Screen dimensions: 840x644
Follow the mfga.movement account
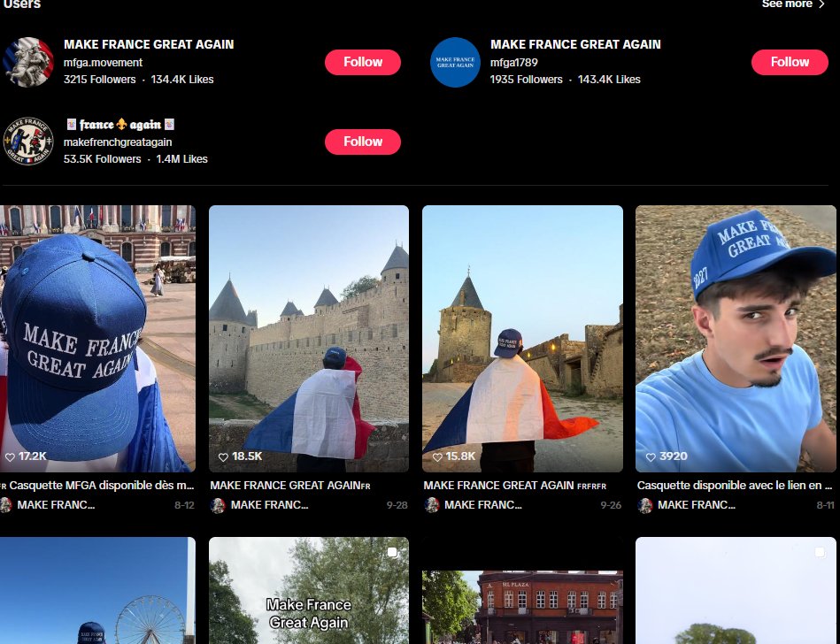click(x=363, y=62)
